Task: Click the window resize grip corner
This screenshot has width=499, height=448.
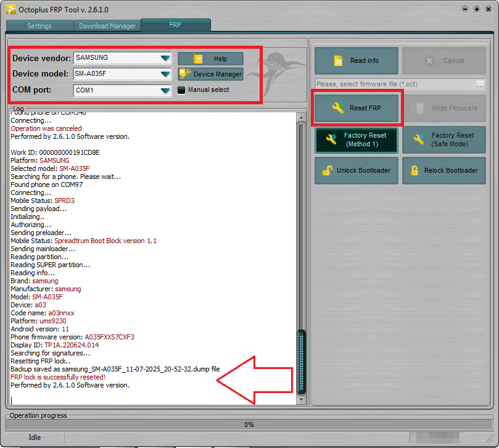Action: 490,439
